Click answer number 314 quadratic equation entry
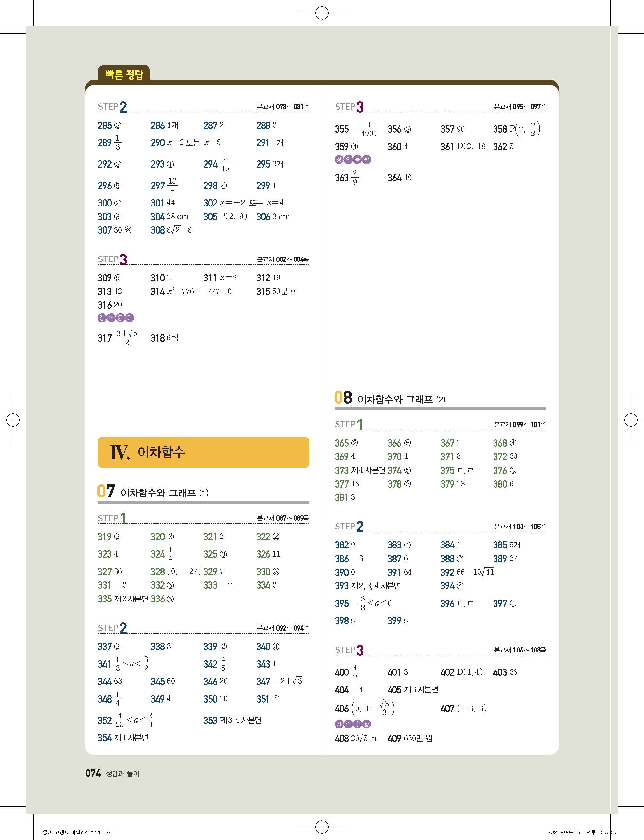The width and height of the screenshot is (644, 840). pyautogui.click(x=191, y=292)
